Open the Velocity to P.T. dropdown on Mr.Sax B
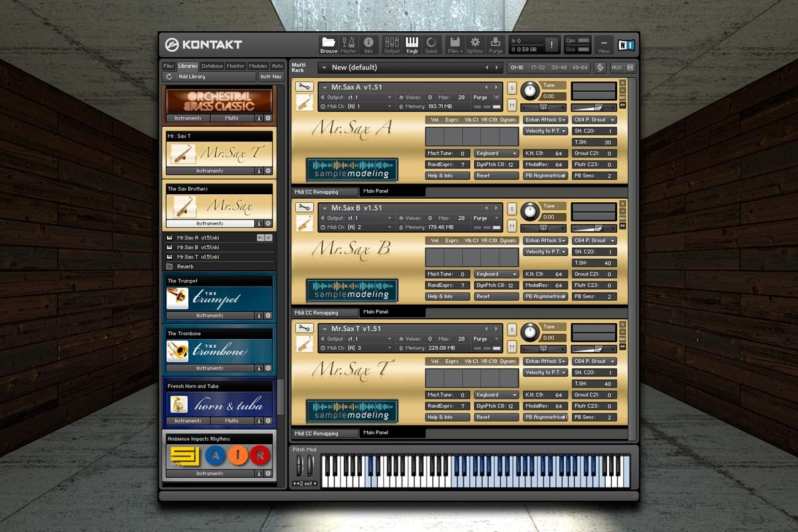This screenshot has height=532, width=798. 545,252
